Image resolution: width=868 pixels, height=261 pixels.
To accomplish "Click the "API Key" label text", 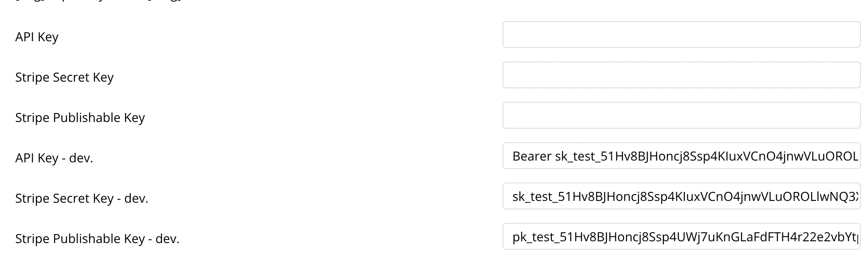I will point(37,37).
